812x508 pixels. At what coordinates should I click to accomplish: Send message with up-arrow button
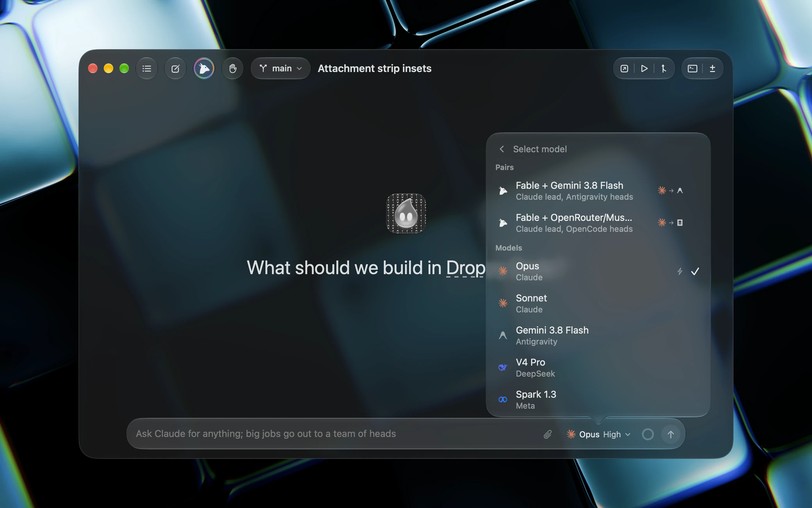(x=670, y=434)
